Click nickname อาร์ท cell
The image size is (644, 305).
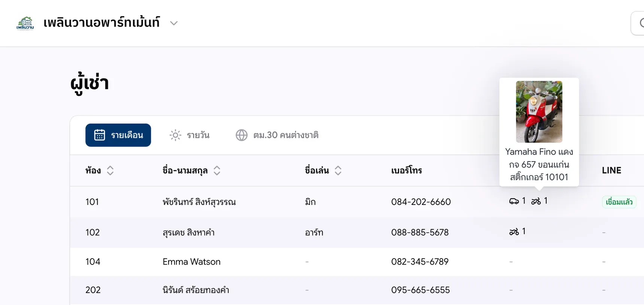point(314,232)
